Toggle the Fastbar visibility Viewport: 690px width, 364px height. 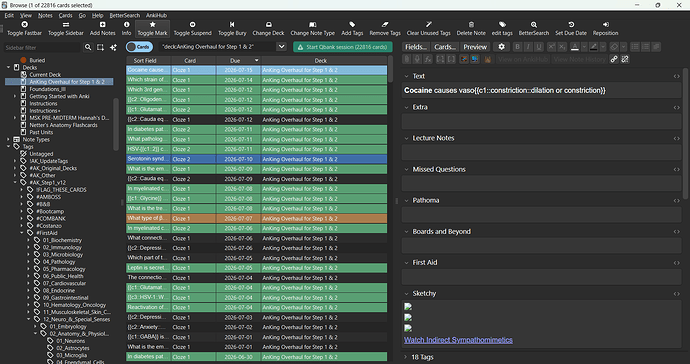click(24, 29)
